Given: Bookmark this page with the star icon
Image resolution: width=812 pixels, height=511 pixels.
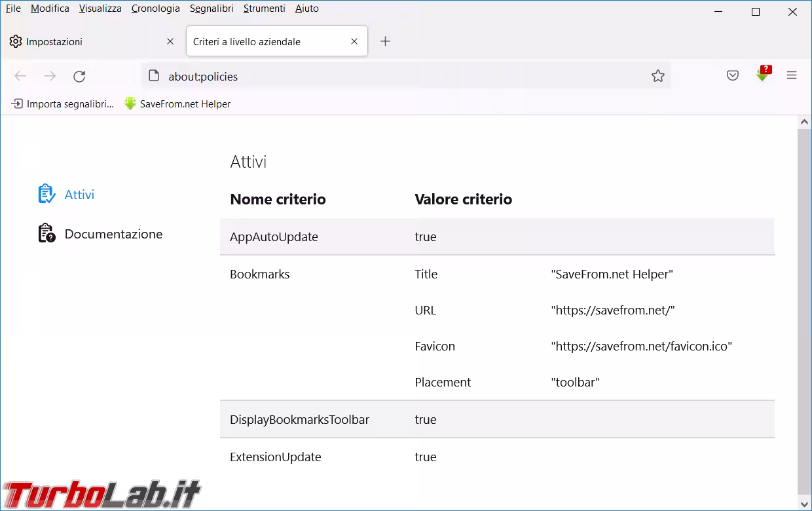Looking at the screenshot, I should (x=658, y=77).
